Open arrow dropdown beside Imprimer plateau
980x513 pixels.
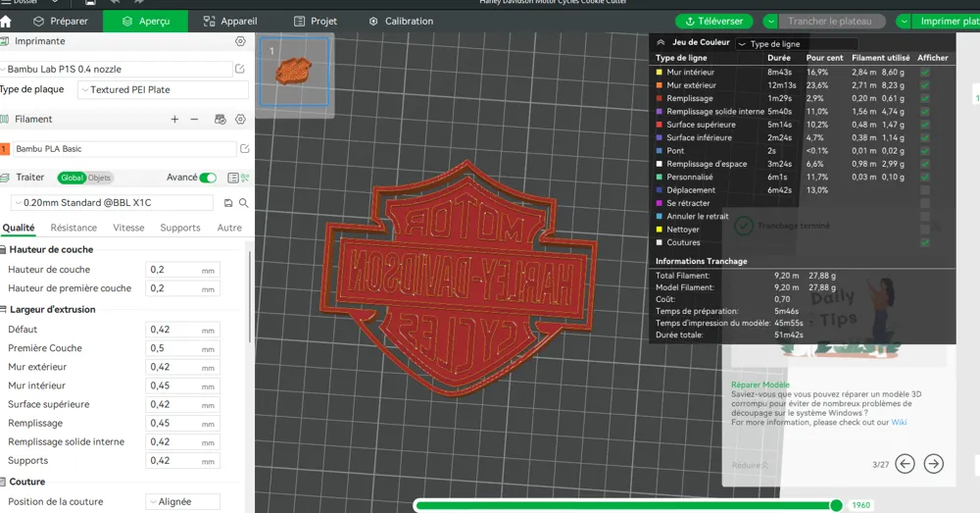(x=904, y=22)
